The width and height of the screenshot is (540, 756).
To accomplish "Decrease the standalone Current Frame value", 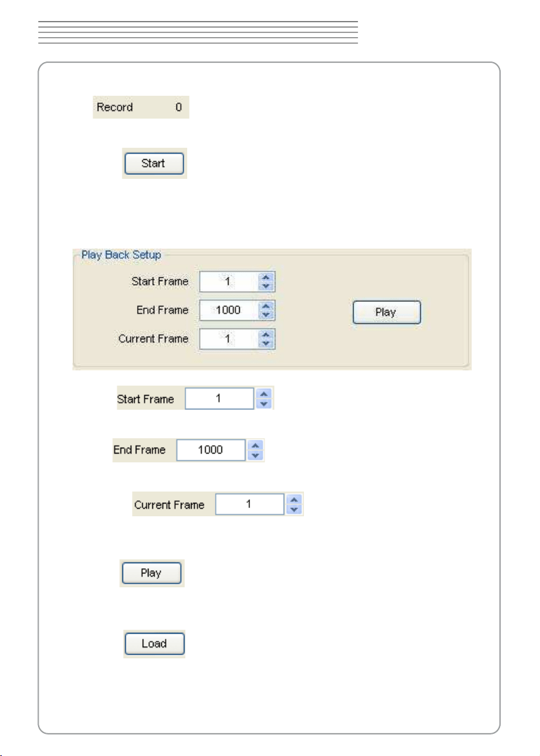I will pyautogui.click(x=294, y=510).
